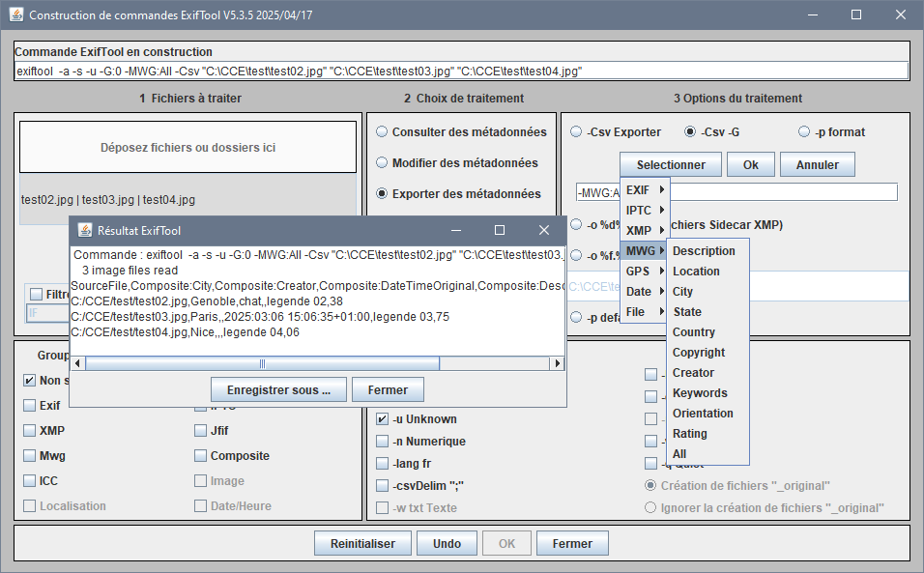
Task: Pick Location in the MWG submenu
Action: (x=707, y=272)
